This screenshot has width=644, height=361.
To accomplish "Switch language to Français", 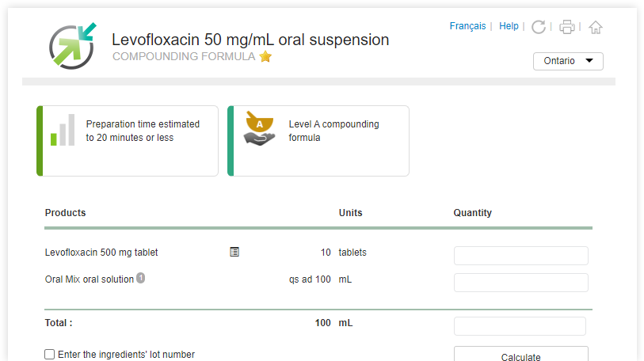I will coord(467,26).
